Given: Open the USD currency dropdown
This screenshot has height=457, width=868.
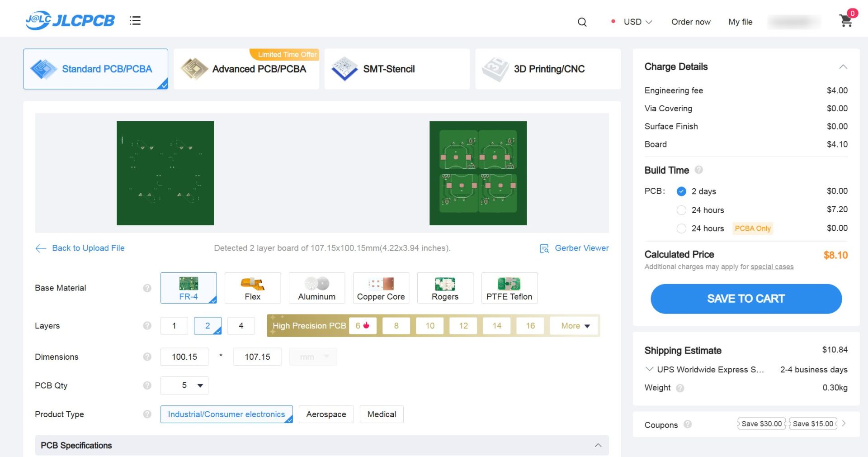Looking at the screenshot, I should point(637,22).
